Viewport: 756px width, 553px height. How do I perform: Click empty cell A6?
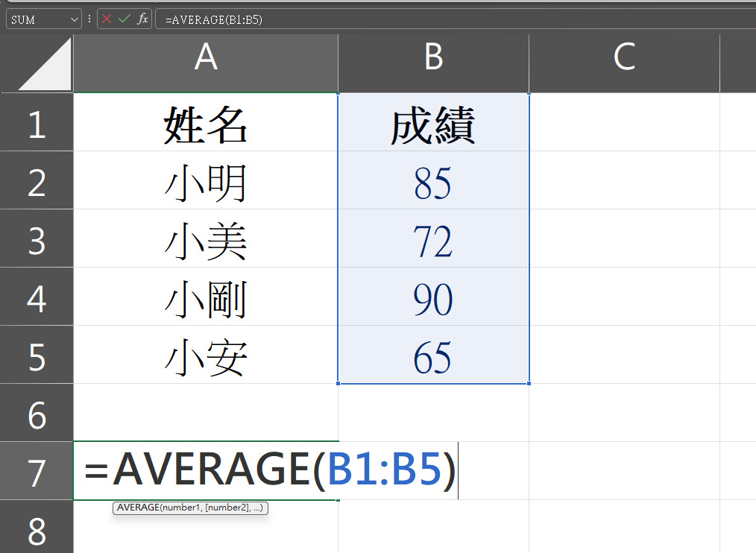point(206,413)
